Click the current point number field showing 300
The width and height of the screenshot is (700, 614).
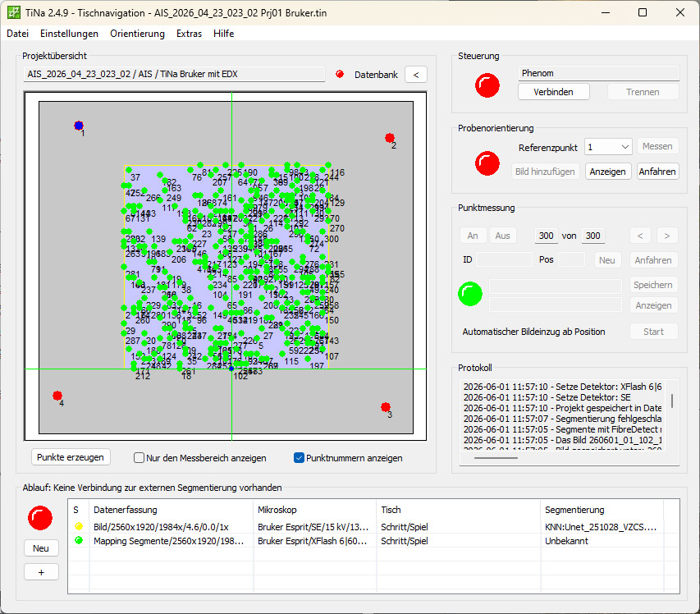(x=546, y=236)
